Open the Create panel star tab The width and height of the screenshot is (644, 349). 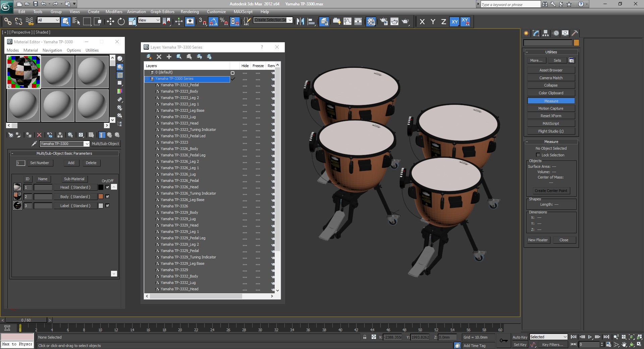pos(526,33)
